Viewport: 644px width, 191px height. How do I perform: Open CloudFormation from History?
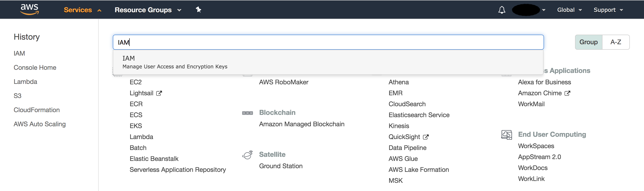click(x=37, y=110)
